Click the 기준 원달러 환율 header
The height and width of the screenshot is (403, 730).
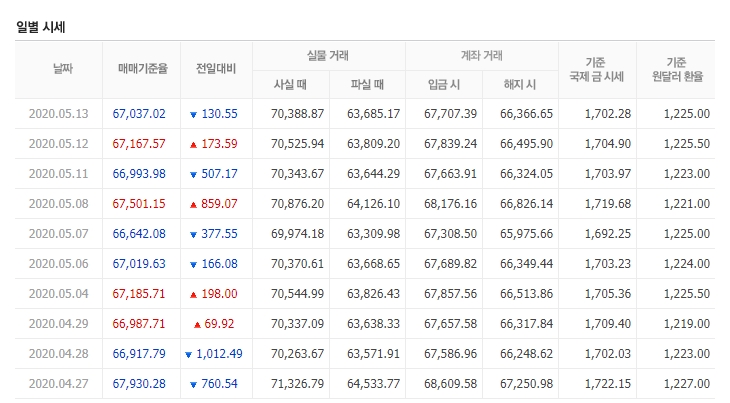[677, 69]
